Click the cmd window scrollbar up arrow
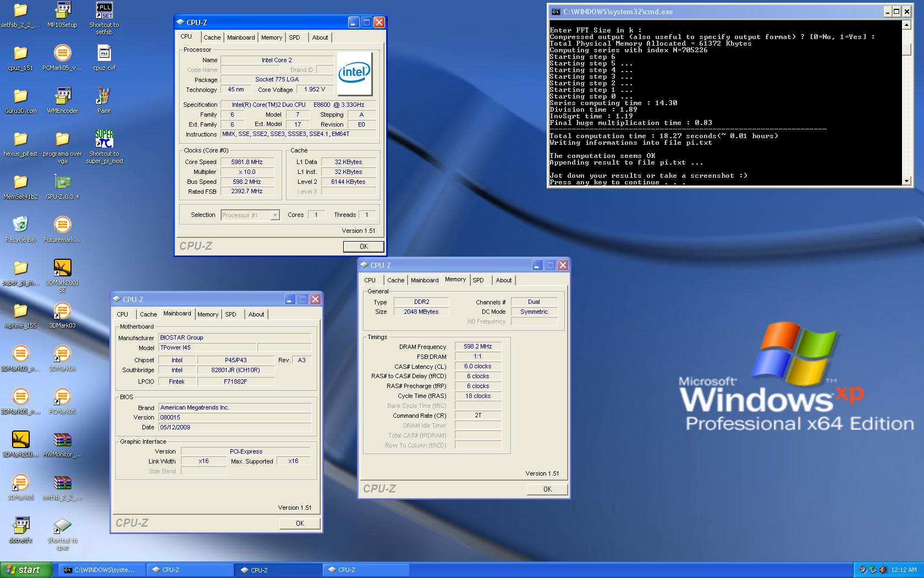The width and height of the screenshot is (924, 578). [x=907, y=25]
